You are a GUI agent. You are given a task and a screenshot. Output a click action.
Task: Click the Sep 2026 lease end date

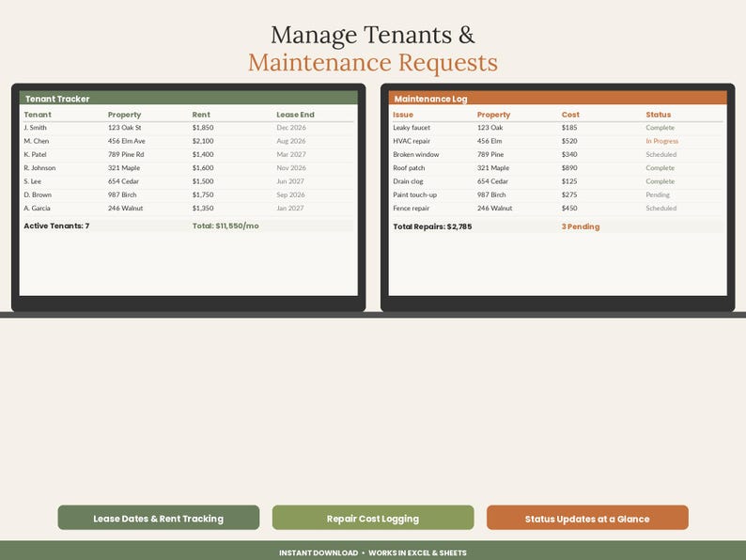pos(290,194)
